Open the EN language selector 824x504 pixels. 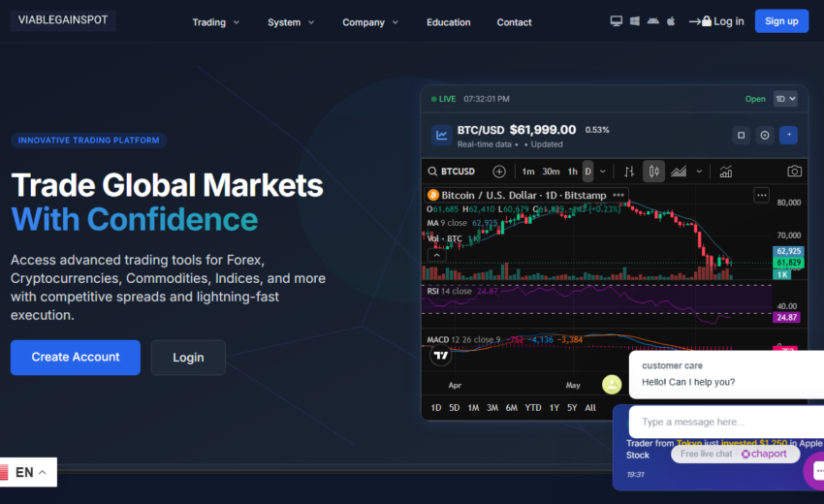(x=28, y=472)
